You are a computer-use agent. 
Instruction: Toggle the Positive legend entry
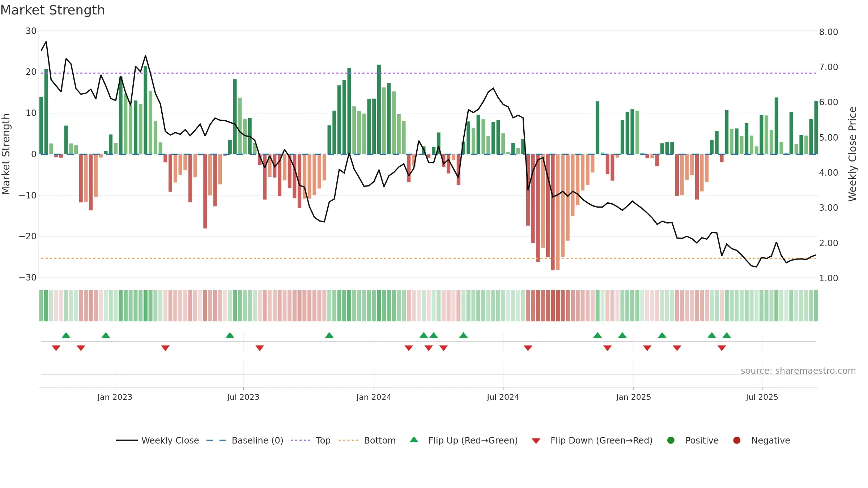tap(693, 440)
